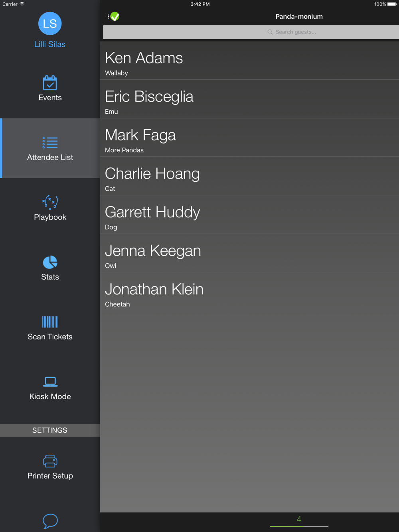399x532 pixels.
Task: Select Cat subtitle under Charlie Hoang
Action: click(x=110, y=189)
